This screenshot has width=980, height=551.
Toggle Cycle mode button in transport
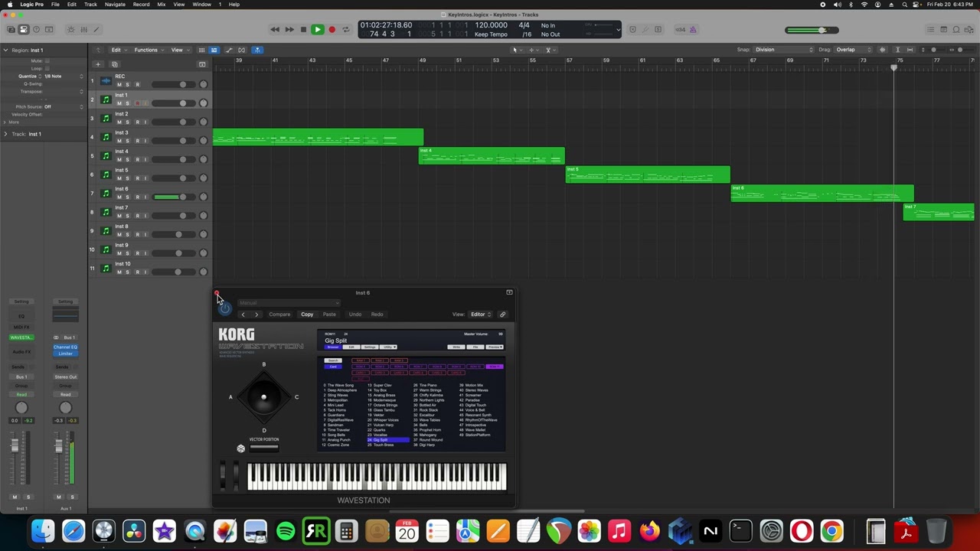tap(345, 30)
